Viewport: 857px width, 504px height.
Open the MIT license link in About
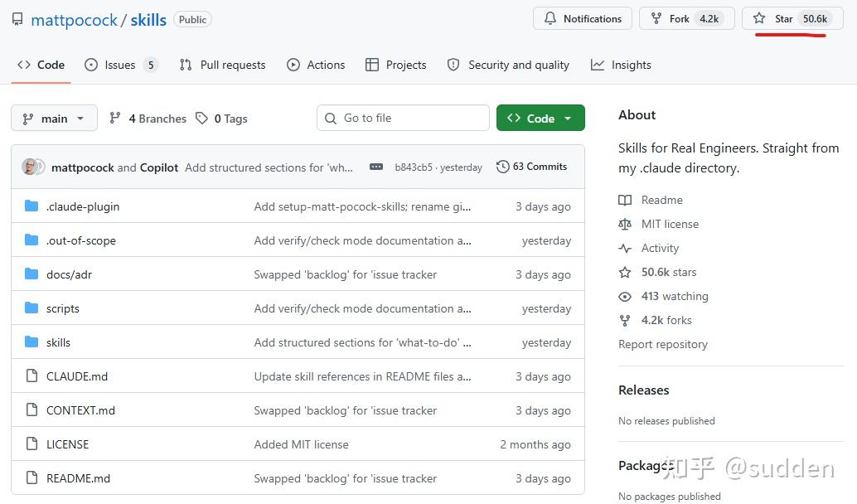pyautogui.click(x=670, y=224)
